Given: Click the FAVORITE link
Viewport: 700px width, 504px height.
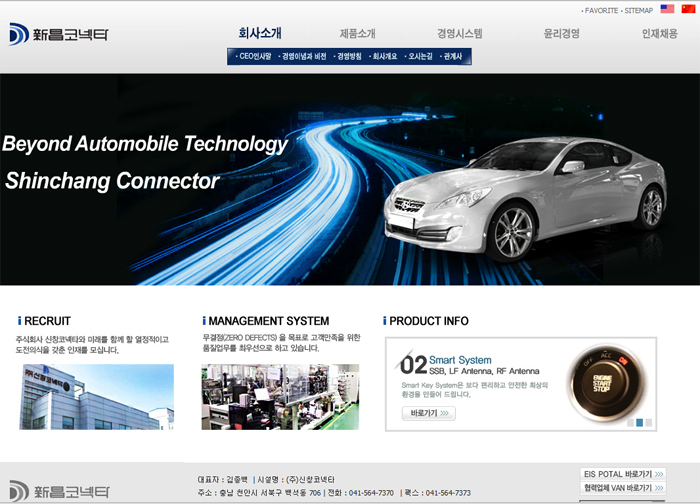Looking at the screenshot, I should pos(601,10).
